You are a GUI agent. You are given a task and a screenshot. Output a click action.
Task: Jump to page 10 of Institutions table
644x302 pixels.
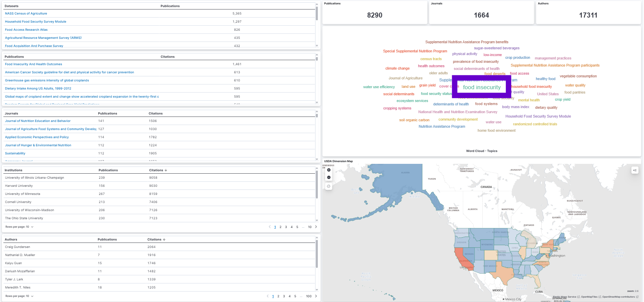pos(310,227)
